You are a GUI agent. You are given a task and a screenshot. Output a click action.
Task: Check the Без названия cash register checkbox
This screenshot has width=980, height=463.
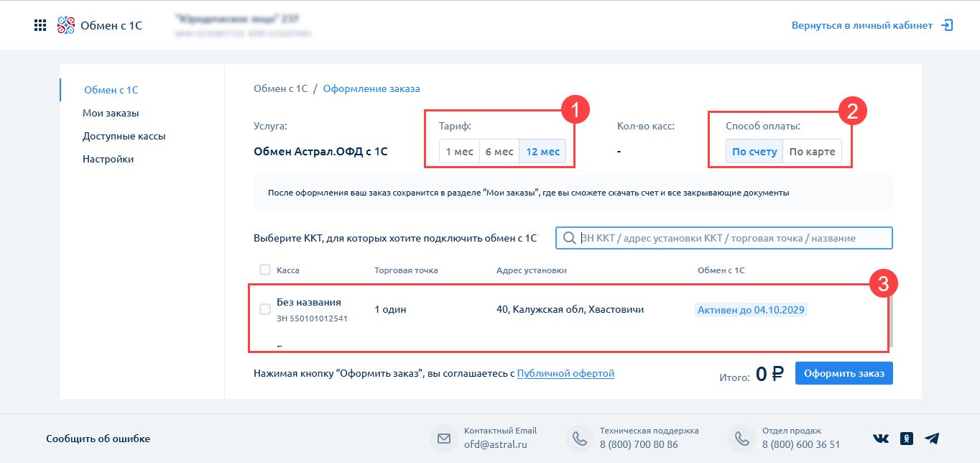[265, 309]
